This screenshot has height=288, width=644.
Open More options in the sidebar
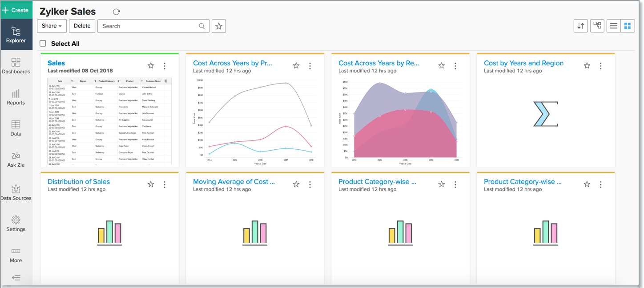coord(16,255)
